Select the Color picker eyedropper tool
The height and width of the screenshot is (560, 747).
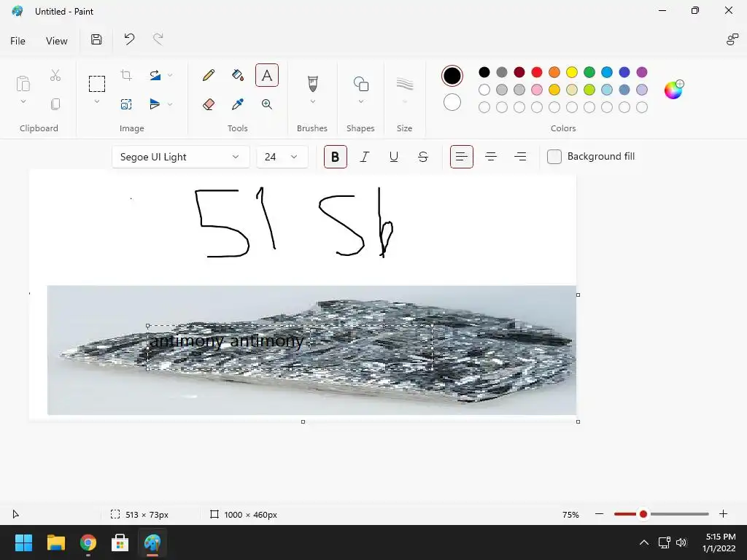coord(238,104)
